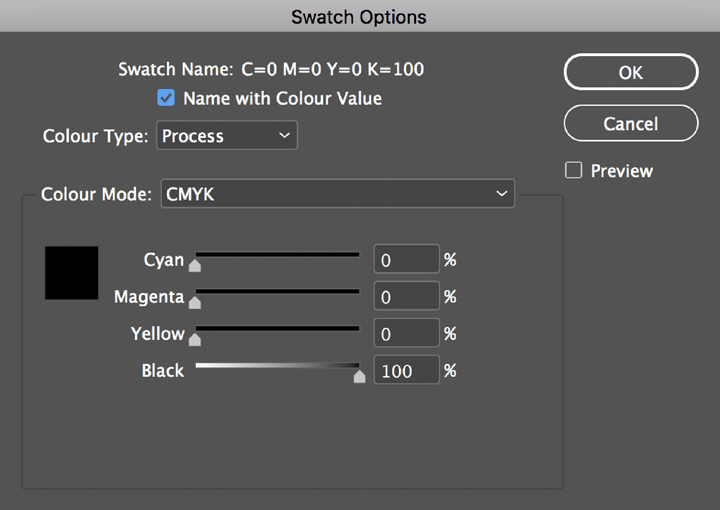Click the OK button

(630, 73)
